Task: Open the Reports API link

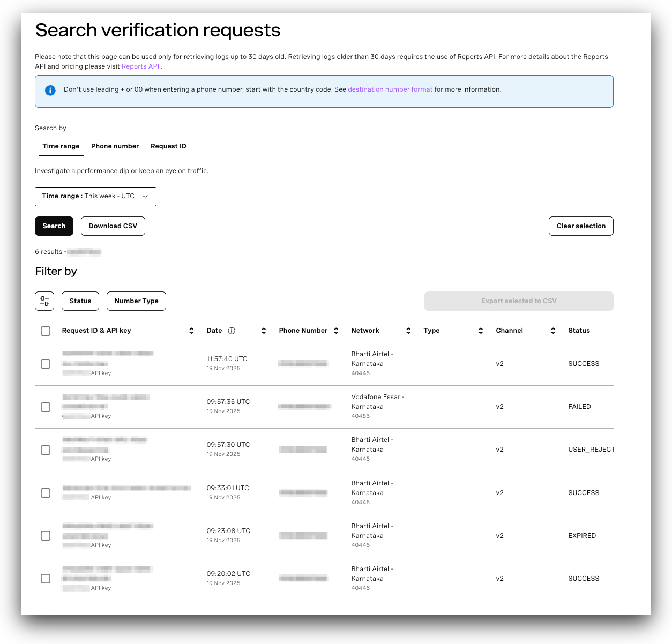Action: pyautogui.click(x=140, y=66)
